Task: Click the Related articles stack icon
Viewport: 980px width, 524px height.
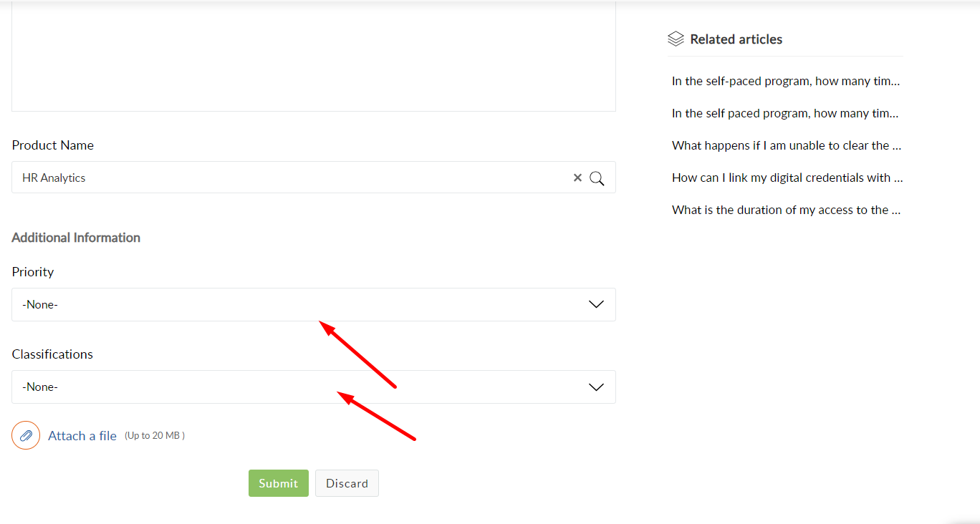Action: 676,39
